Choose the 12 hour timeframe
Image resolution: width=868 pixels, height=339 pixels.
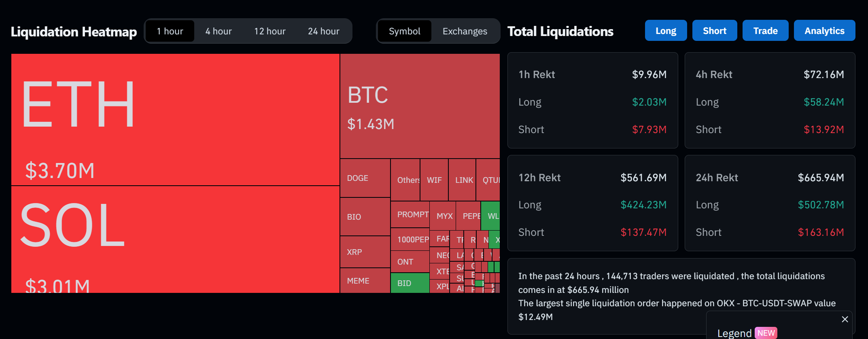pyautogui.click(x=270, y=31)
